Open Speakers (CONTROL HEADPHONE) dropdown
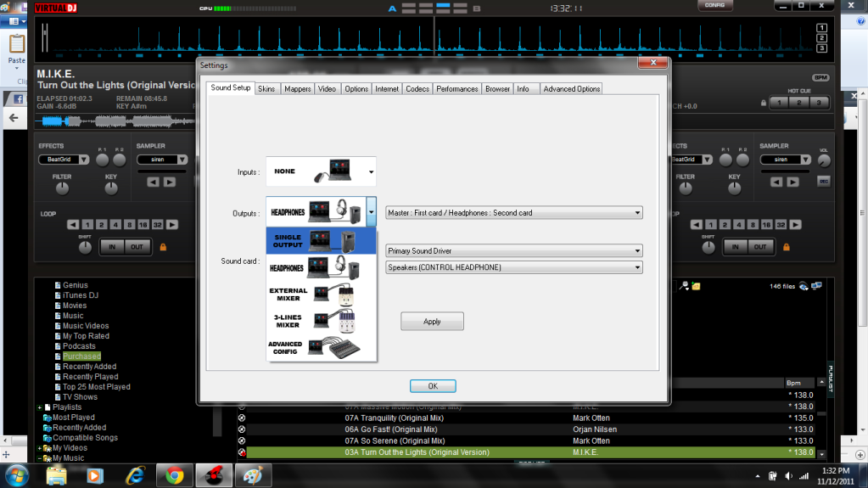Image resolution: width=868 pixels, height=488 pixels. pyautogui.click(x=513, y=267)
